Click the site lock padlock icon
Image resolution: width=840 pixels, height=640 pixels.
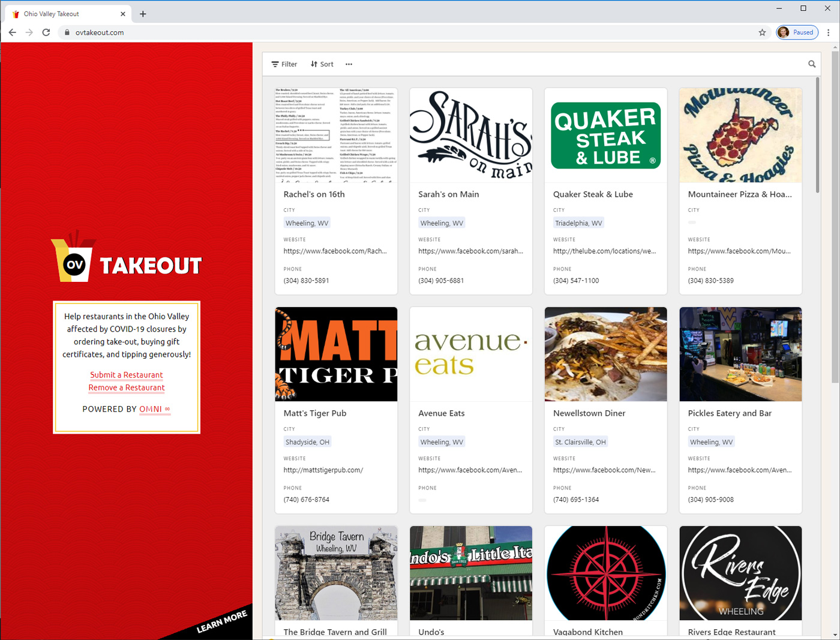coord(67,32)
